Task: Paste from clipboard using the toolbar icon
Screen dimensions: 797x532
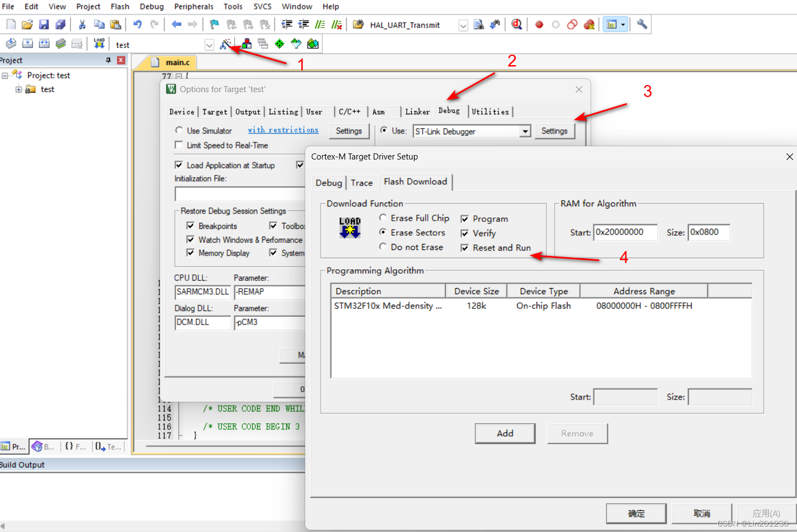Action: 116,24
